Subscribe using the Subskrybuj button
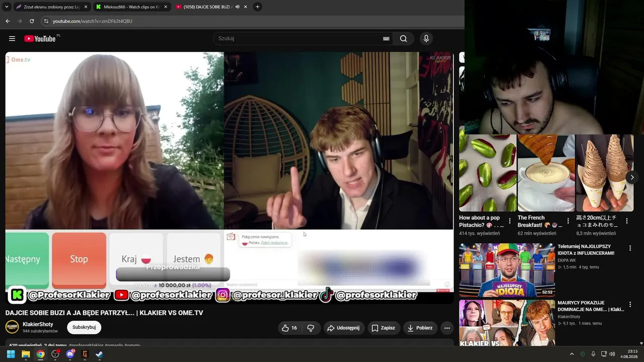Viewport: 644px width, 362px height. pyautogui.click(x=84, y=327)
